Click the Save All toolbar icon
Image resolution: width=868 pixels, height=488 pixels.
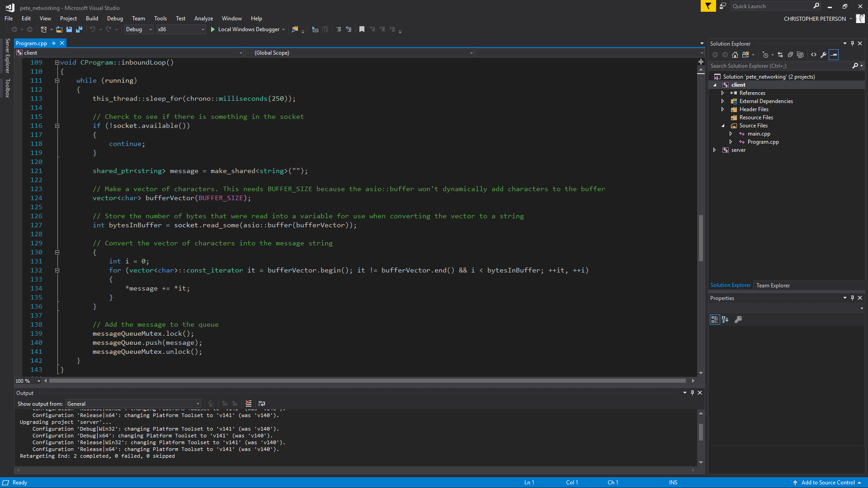tap(79, 29)
